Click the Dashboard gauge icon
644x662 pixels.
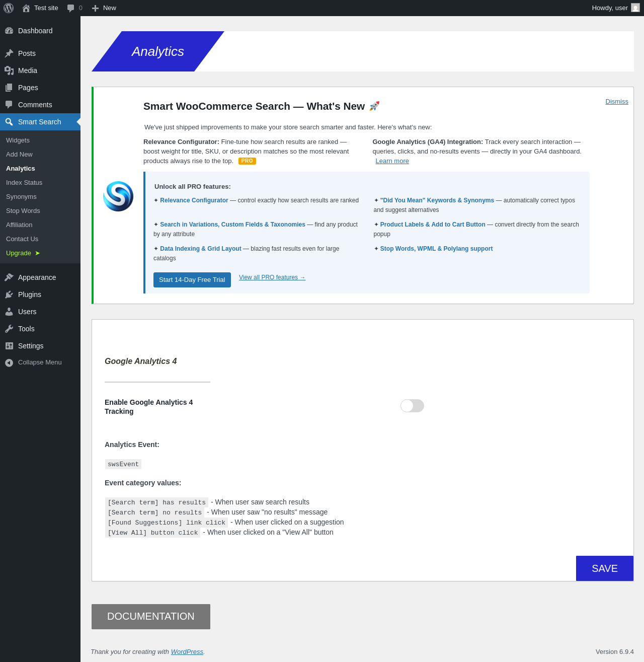(x=9, y=31)
